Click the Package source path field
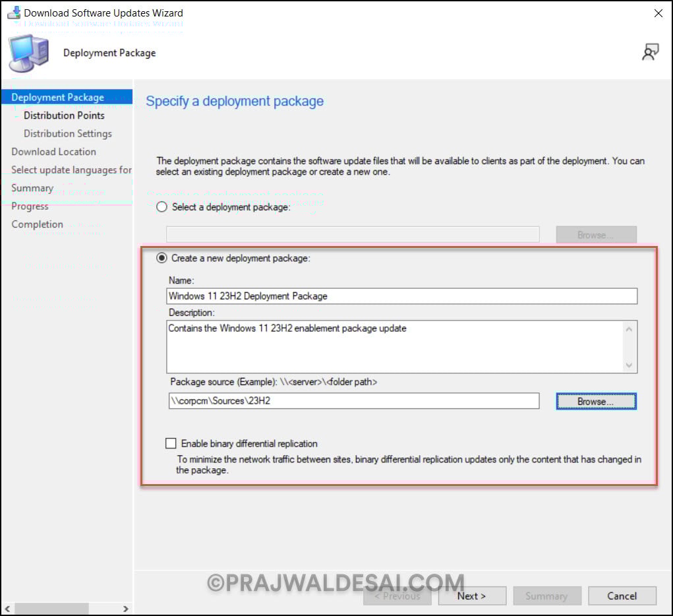The width and height of the screenshot is (673, 616). [x=354, y=401]
